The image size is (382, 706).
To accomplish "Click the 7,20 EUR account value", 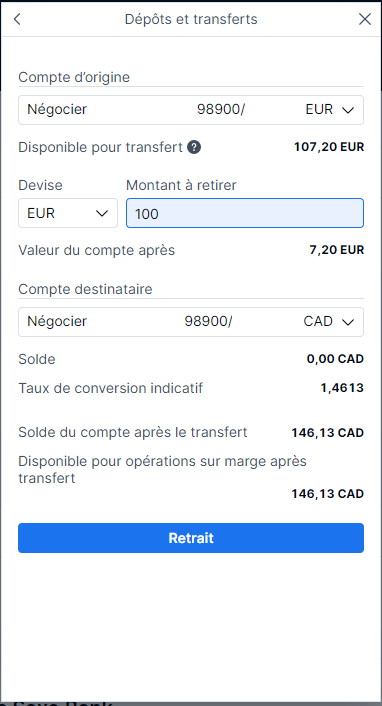I will coord(337,250).
